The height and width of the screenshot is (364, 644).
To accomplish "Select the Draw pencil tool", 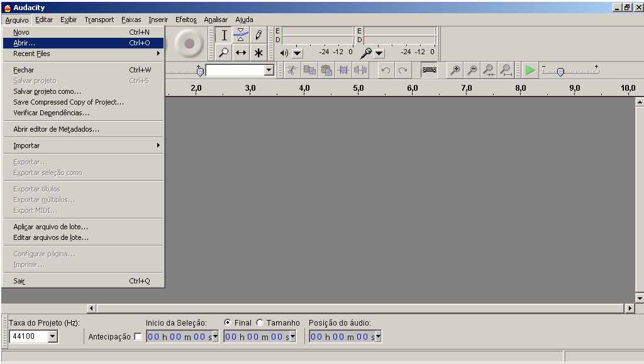I will click(258, 35).
